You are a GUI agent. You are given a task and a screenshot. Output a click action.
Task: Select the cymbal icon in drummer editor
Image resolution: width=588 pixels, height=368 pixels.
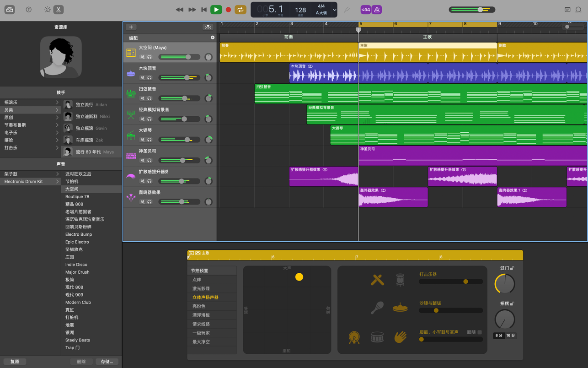400,308
